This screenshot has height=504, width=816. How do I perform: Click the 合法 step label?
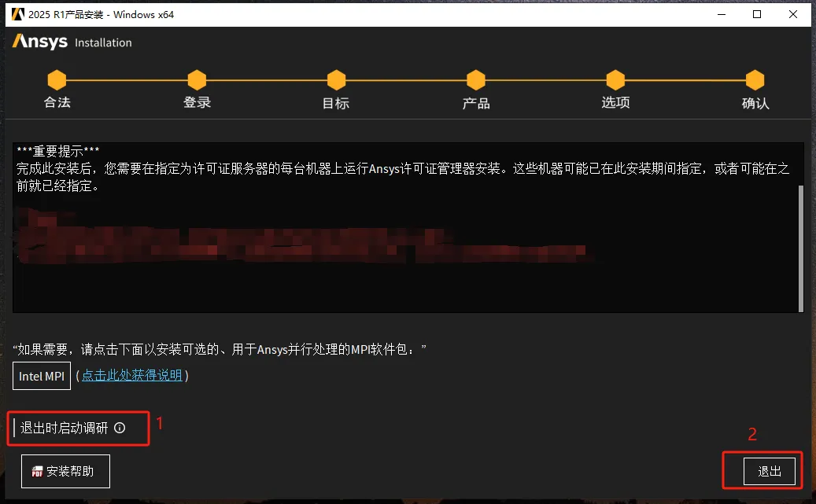[57, 102]
